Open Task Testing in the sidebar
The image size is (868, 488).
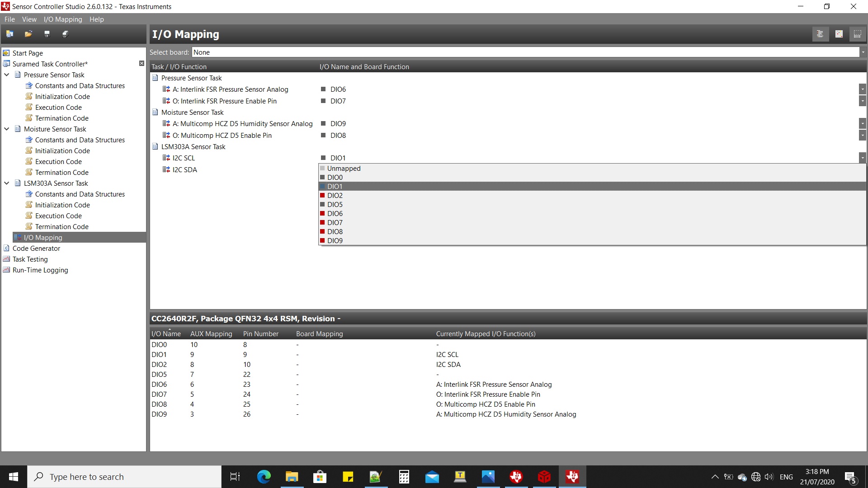30,259
